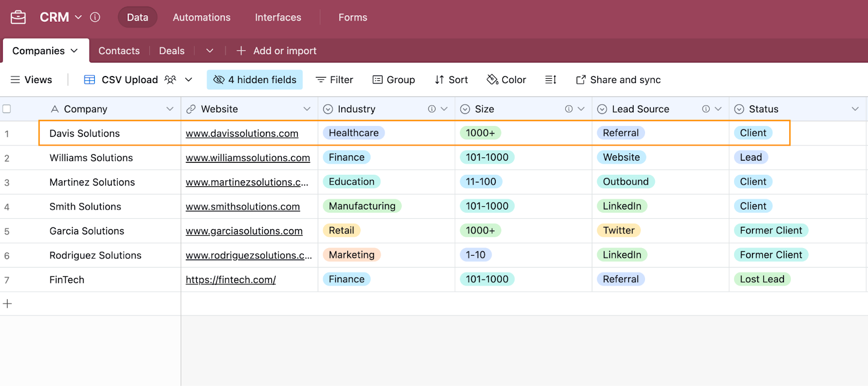Image resolution: width=868 pixels, height=386 pixels.
Task: Click the Lead status tag for Williams Solutions
Action: point(751,157)
